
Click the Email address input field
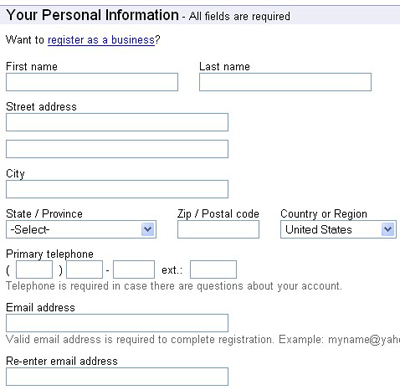[117, 323]
